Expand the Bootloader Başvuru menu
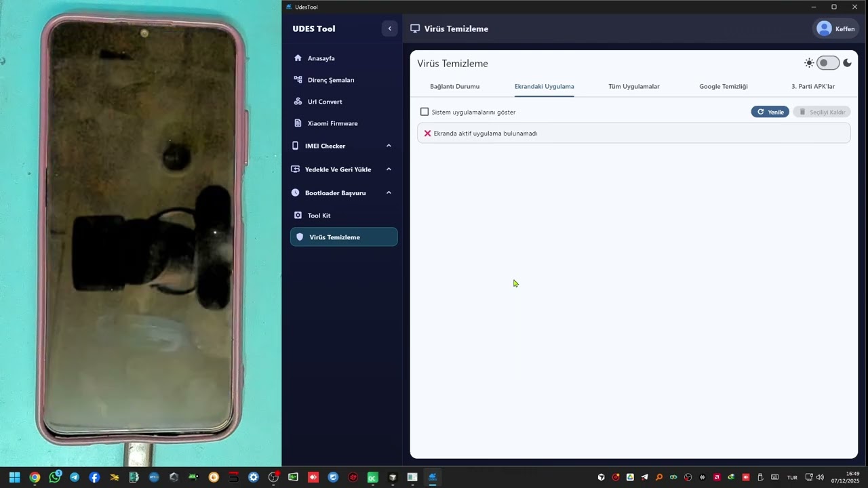Viewport: 868px width, 488px height. click(x=343, y=193)
